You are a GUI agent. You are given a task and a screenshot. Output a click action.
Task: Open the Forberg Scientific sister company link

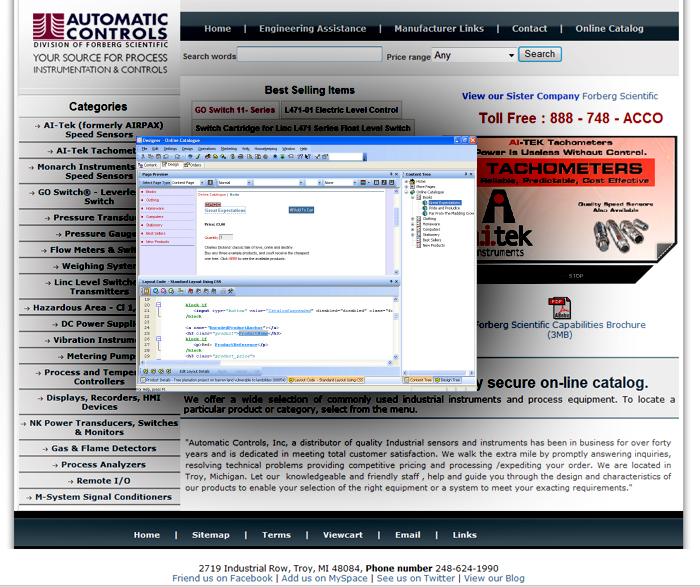[x=620, y=96]
